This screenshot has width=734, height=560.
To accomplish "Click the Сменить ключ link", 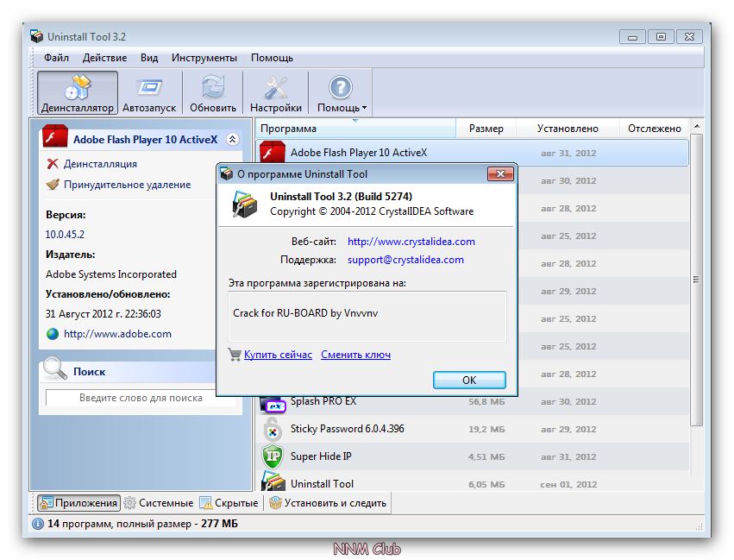I will click(355, 355).
